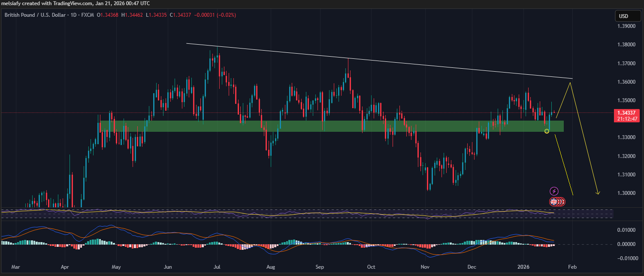Click the change value −0.00031 (−0.02%)
The image size is (644, 276).
(x=215, y=15)
